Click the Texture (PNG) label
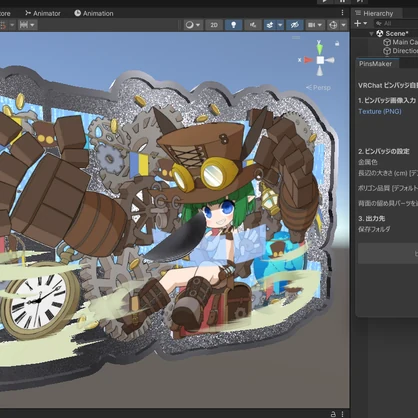This screenshot has width=418, height=418. [380, 111]
